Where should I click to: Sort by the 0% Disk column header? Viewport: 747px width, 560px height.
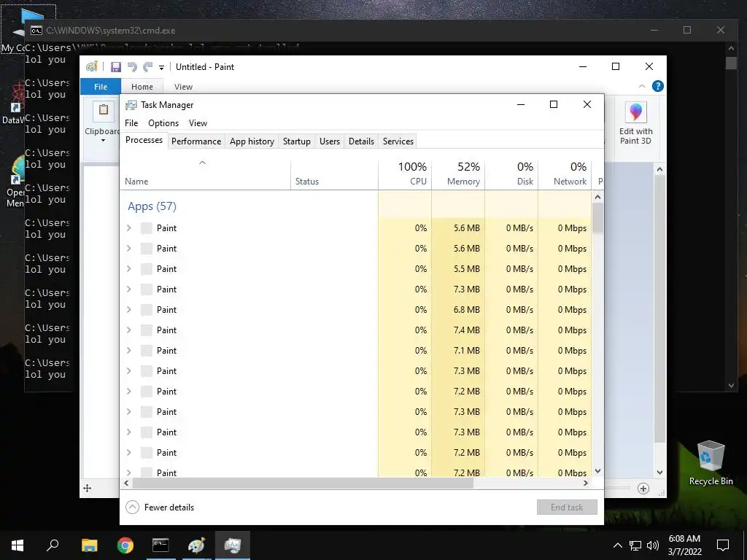(511, 174)
